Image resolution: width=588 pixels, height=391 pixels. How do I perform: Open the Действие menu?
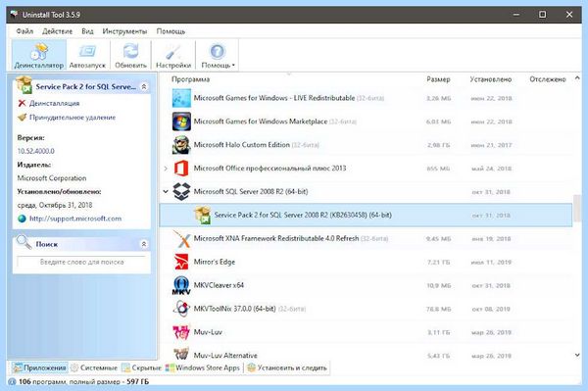click(x=58, y=31)
